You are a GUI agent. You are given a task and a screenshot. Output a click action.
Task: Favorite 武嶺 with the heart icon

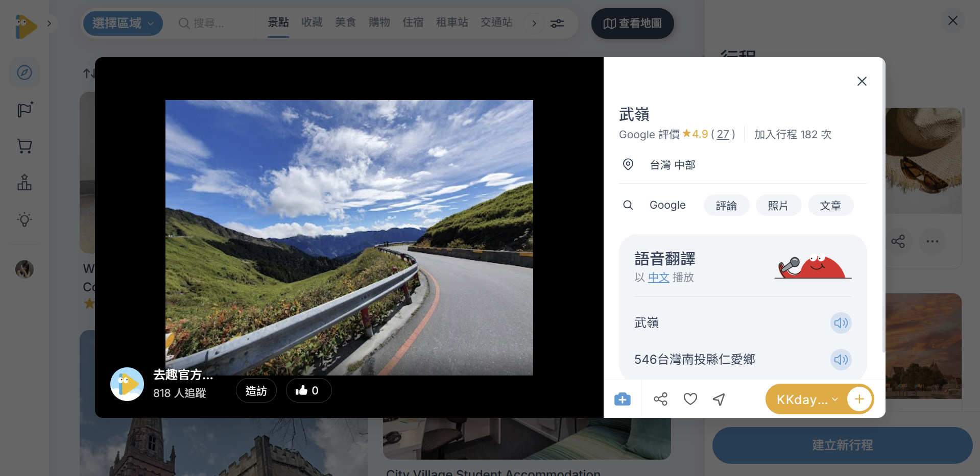coord(690,399)
